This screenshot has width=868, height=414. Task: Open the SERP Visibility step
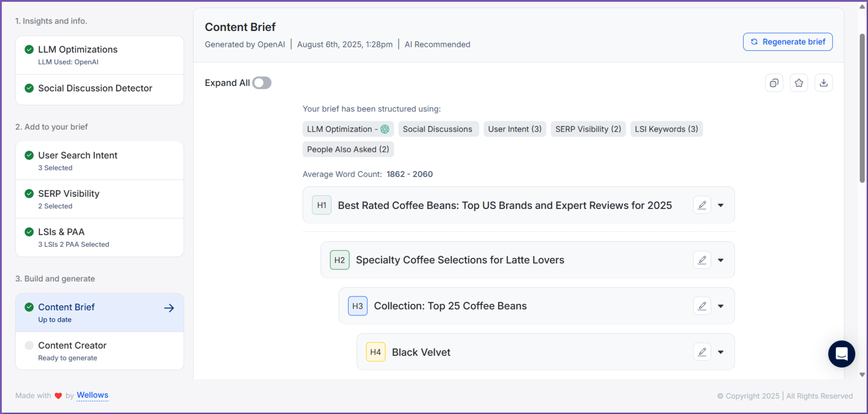[x=100, y=199]
